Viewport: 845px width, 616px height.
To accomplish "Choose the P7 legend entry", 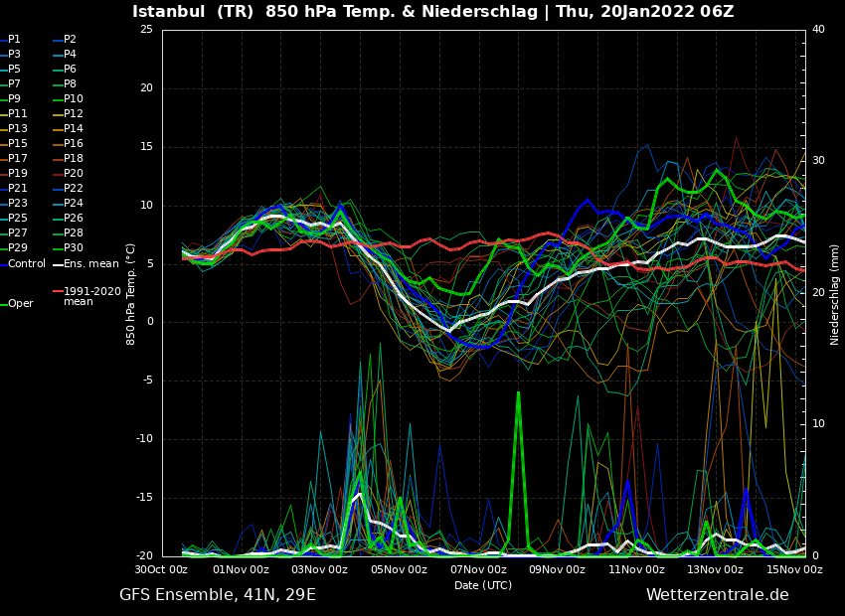I will [x=10, y=84].
